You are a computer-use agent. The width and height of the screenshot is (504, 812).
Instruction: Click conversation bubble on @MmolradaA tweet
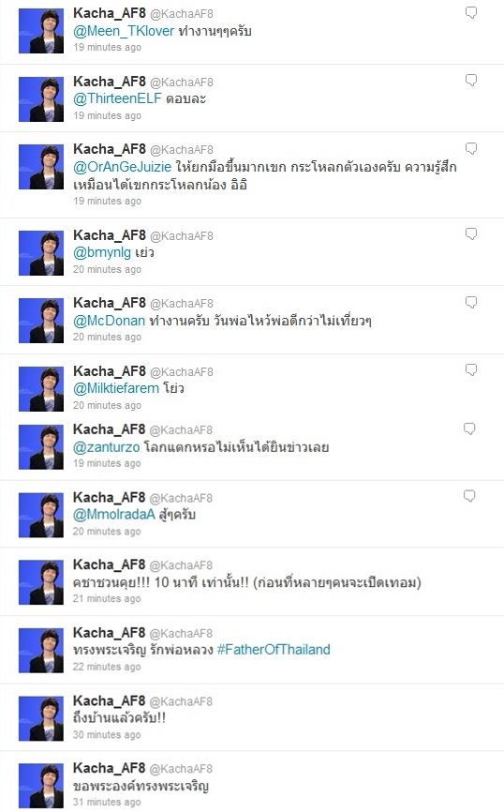469,497
